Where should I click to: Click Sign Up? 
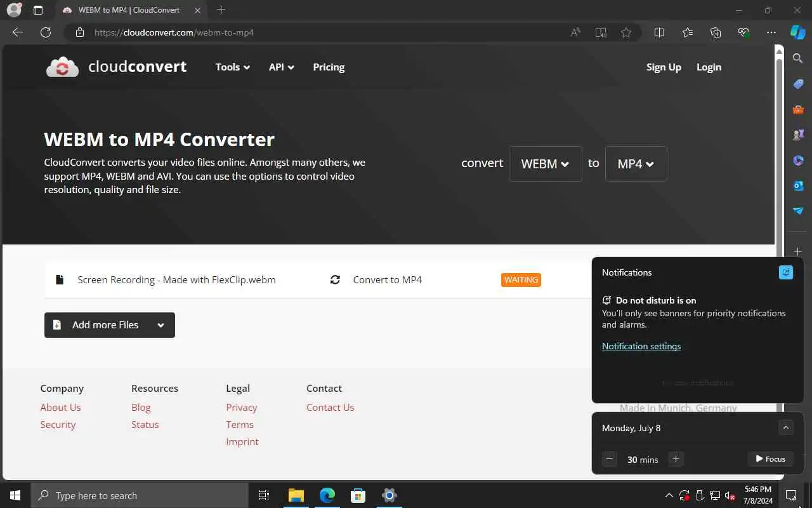[x=664, y=67]
